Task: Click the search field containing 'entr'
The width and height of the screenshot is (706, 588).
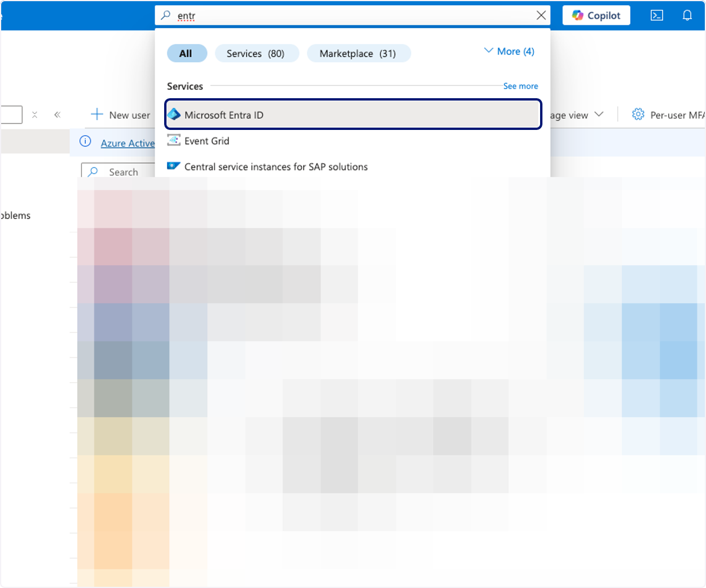Action: point(353,16)
